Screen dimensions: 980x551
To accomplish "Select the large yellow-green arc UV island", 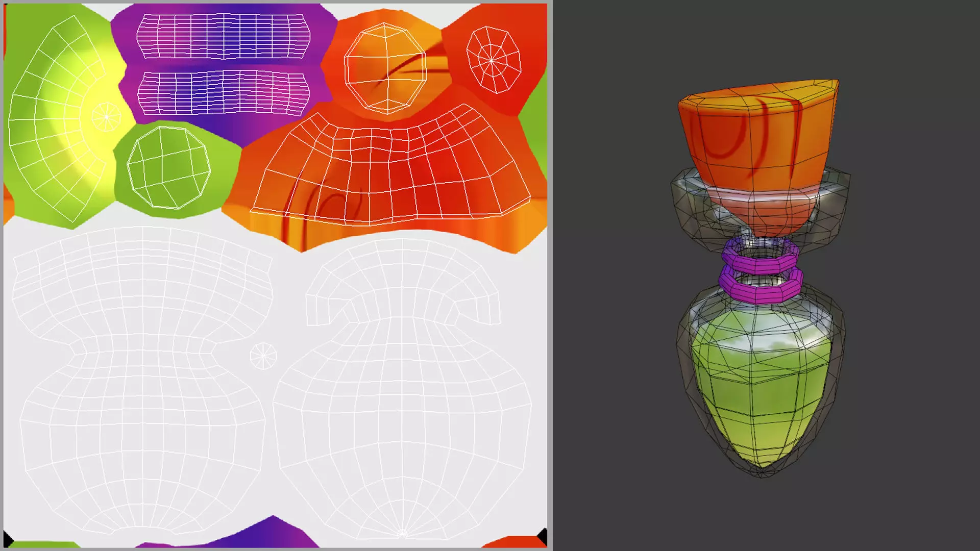I will pos(59,118).
